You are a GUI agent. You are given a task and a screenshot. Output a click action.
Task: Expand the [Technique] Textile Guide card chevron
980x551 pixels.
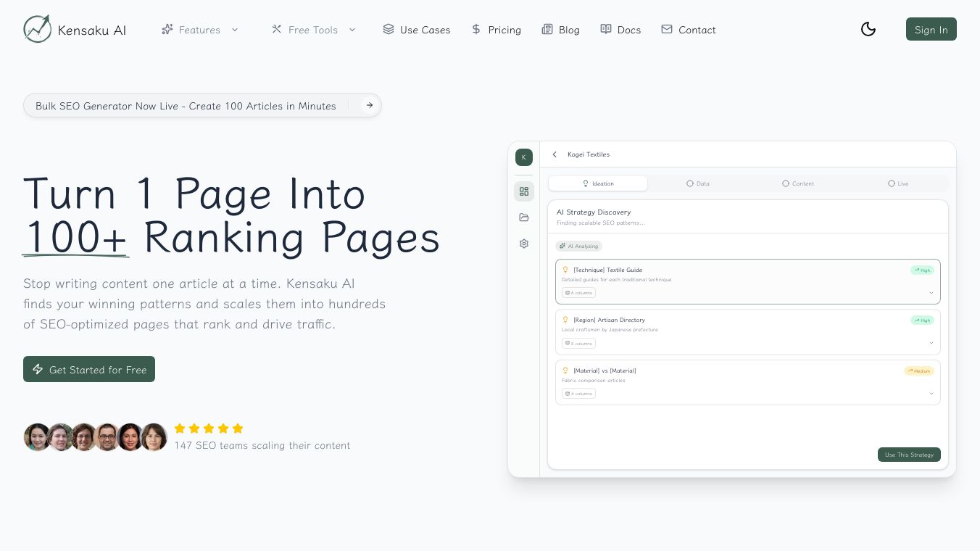click(931, 293)
